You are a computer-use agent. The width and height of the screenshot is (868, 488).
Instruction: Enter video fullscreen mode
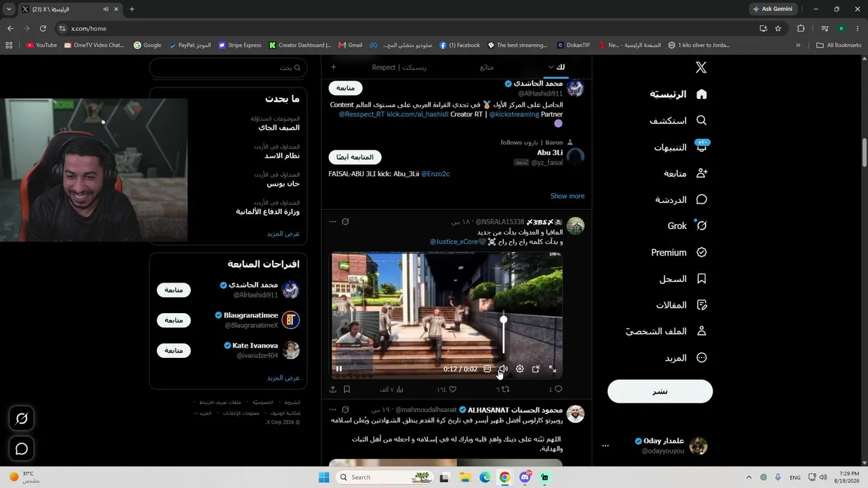552,369
